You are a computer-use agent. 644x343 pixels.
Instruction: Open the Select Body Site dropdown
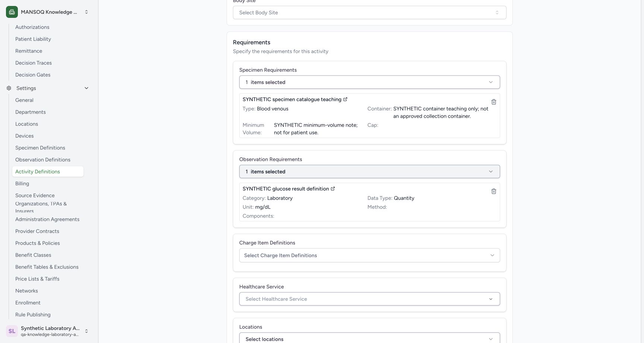(x=370, y=13)
